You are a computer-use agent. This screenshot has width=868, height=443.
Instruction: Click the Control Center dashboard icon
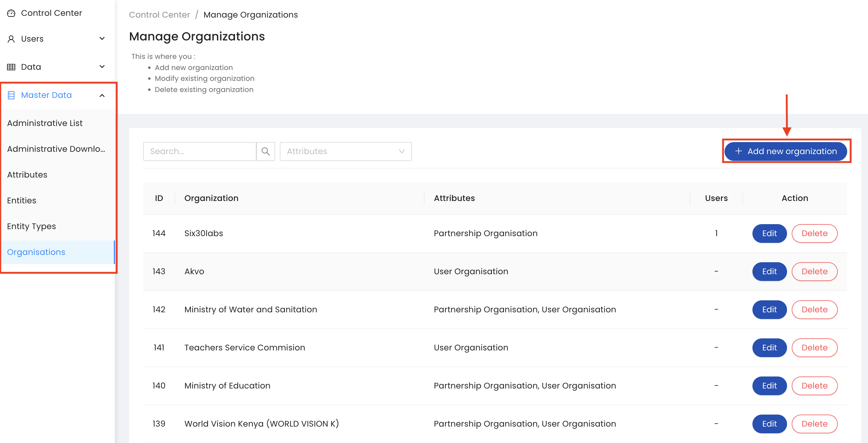coord(11,13)
